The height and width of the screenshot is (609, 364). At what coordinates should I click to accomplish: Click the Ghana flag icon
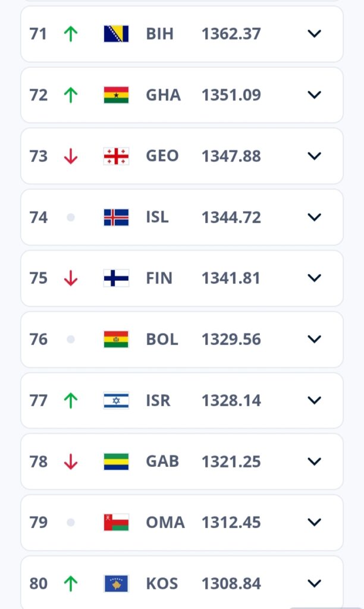[x=116, y=95]
